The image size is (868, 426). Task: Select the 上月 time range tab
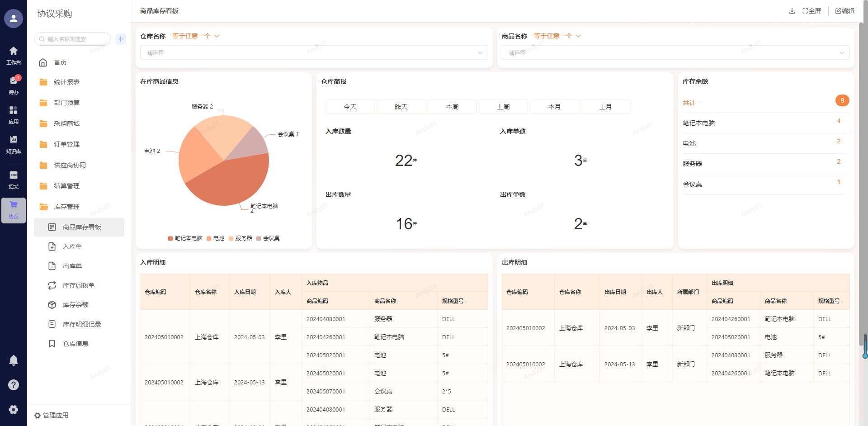click(x=605, y=107)
